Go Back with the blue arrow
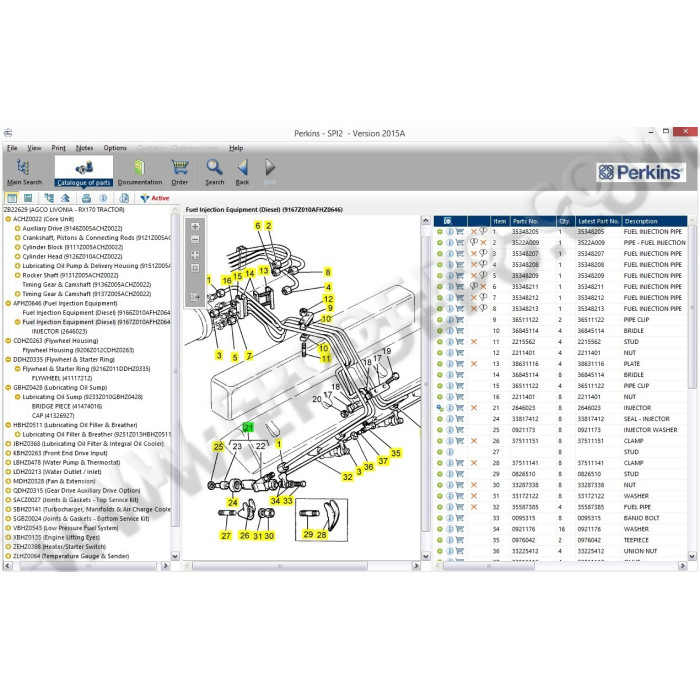Viewport: 700px width, 700px height. pyautogui.click(x=242, y=172)
